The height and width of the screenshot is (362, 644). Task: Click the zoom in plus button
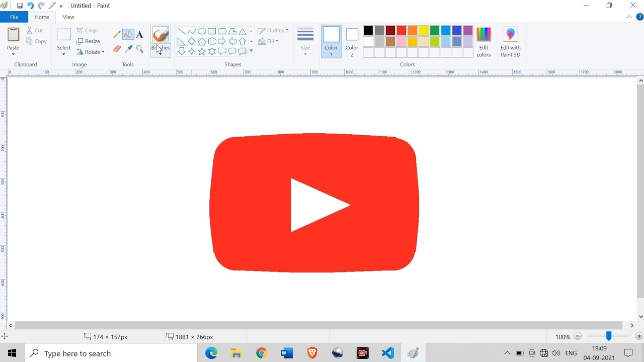pyautogui.click(x=639, y=336)
